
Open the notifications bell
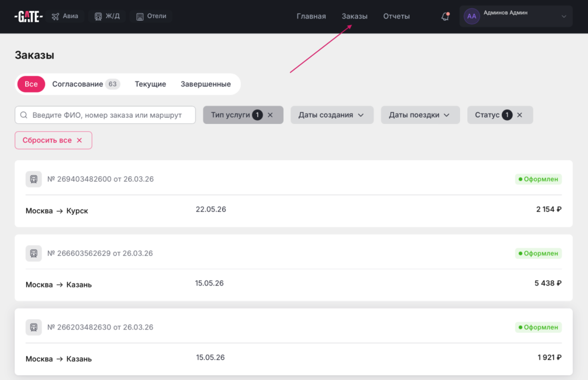point(445,16)
